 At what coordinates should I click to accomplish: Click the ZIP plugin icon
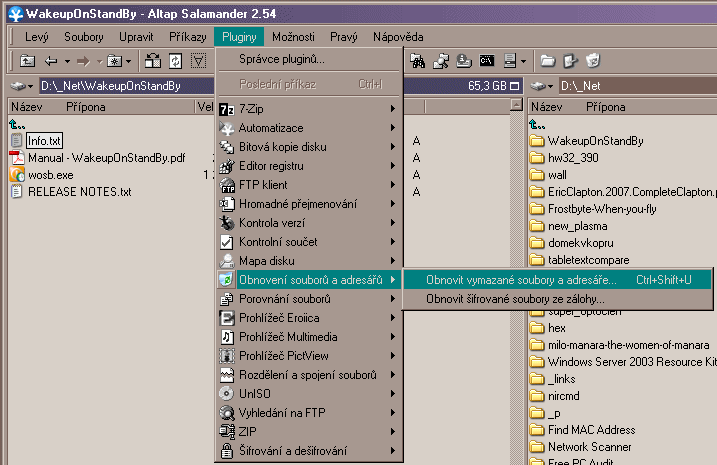(x=227, y=432)
